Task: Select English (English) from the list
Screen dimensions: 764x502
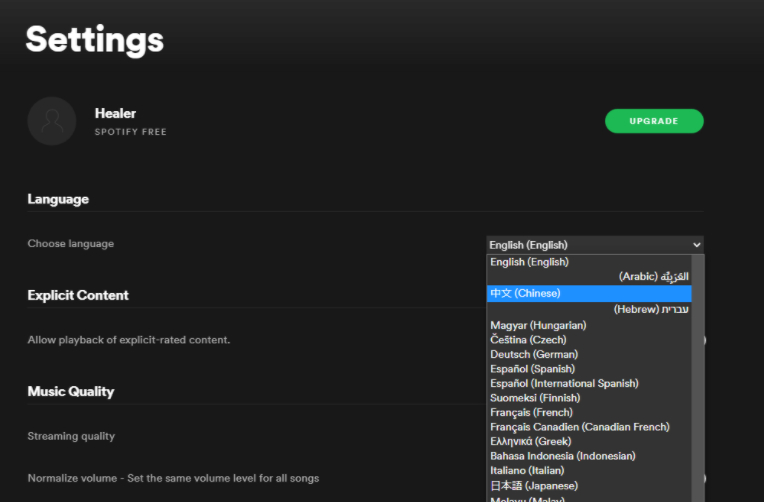Action: [x=529, y=262]
